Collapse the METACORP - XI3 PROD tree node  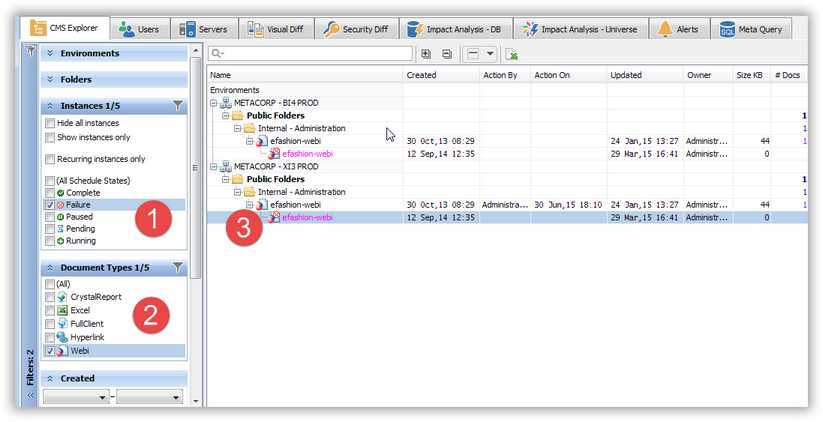tap(214, 166)
